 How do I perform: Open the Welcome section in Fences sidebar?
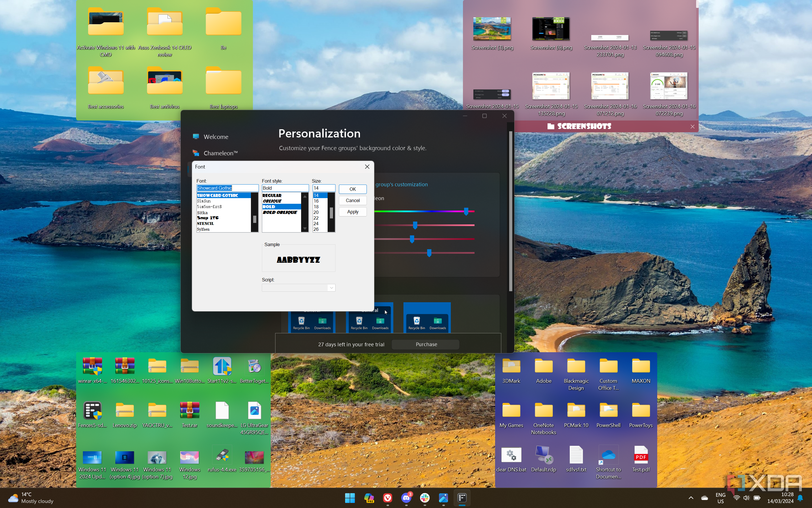(216, 137)
